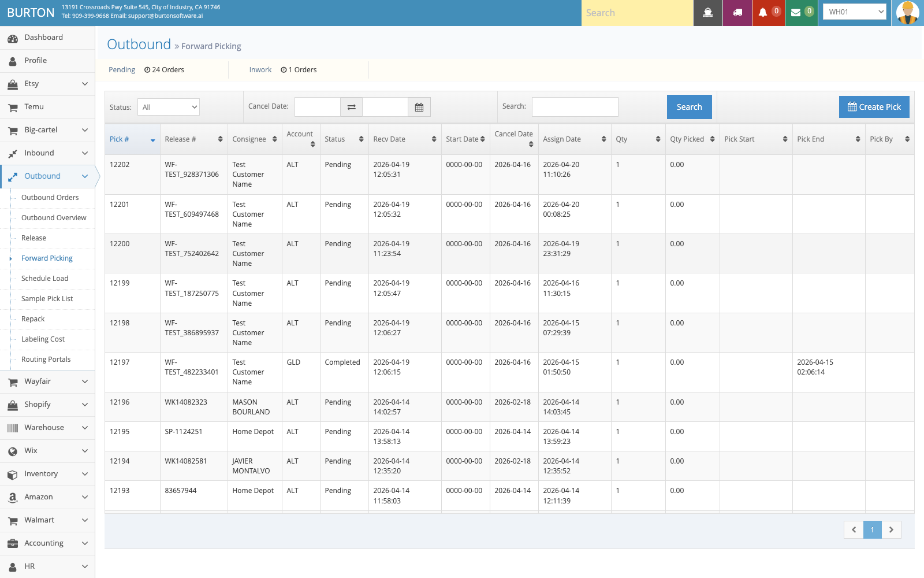Click the BURTON logo text
This screenshot has height=578, width=924.
31,13
